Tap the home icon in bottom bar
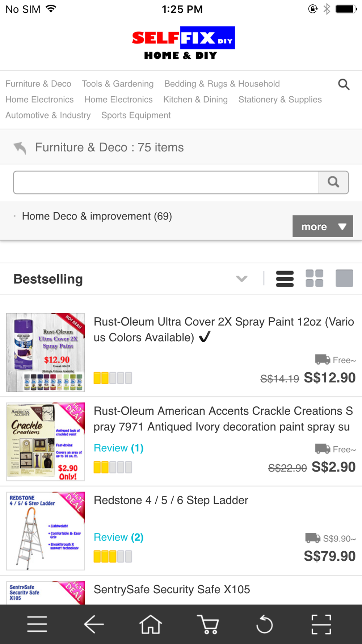The width and height of the screenshot is (362, 644). [x=151, y=624]
